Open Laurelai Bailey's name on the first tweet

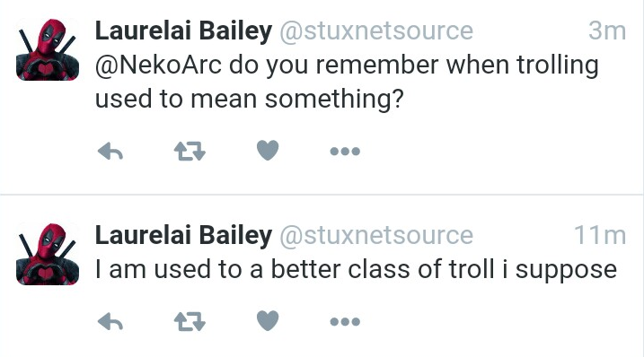pos(183,31)
